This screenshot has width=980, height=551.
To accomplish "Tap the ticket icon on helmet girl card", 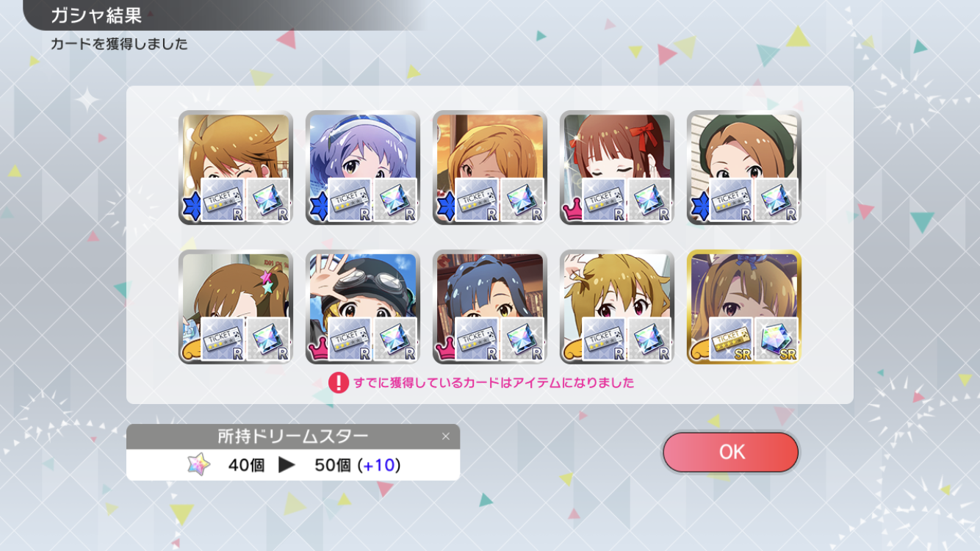I will [x=350, y=339].
